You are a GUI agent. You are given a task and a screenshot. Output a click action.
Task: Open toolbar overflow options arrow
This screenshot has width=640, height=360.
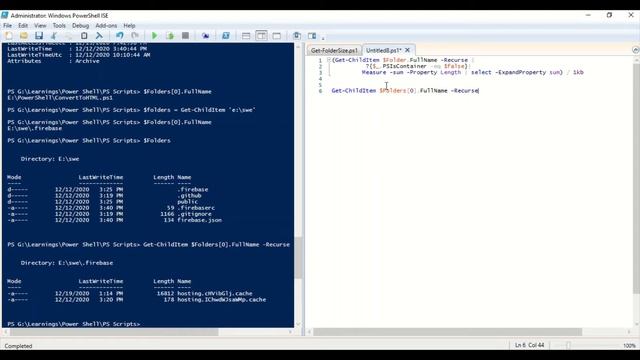pyautogui.click(x=323, y=38)
